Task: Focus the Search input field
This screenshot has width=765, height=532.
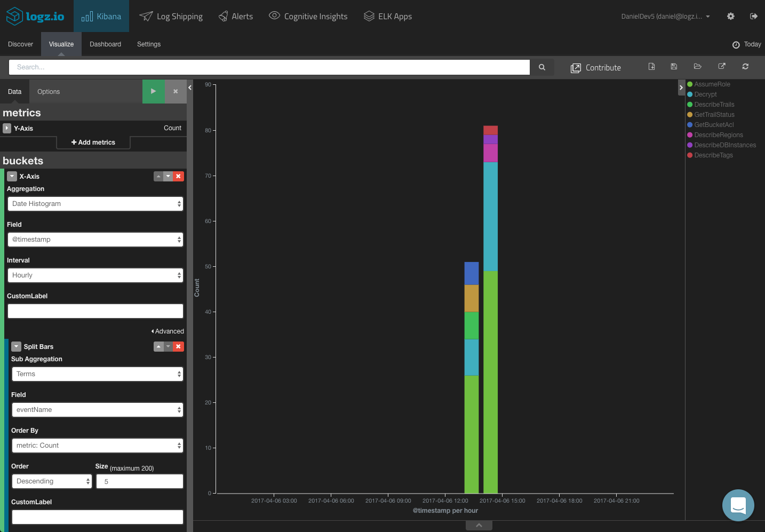Action: pos(269,67)
